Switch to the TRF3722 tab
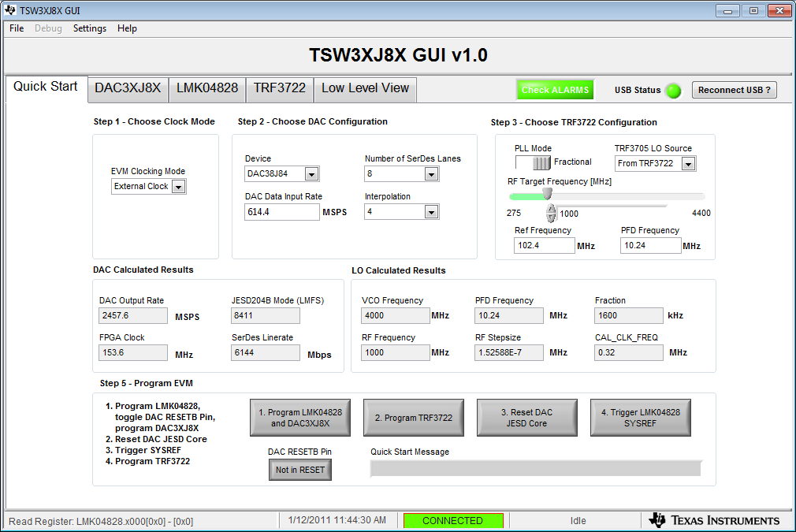796x532 pixels. [x=280, y=89]
